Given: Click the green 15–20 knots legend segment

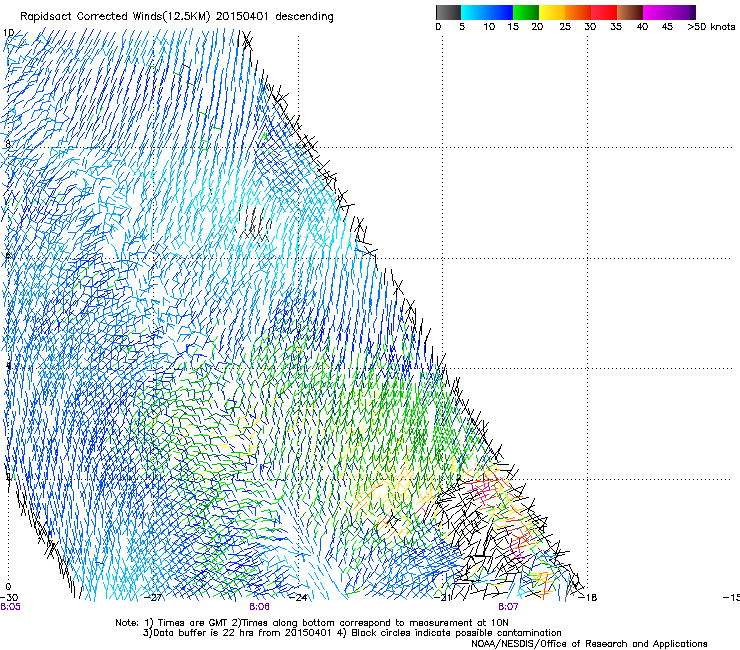Looking at the screenshot, I should coord(525,12).
